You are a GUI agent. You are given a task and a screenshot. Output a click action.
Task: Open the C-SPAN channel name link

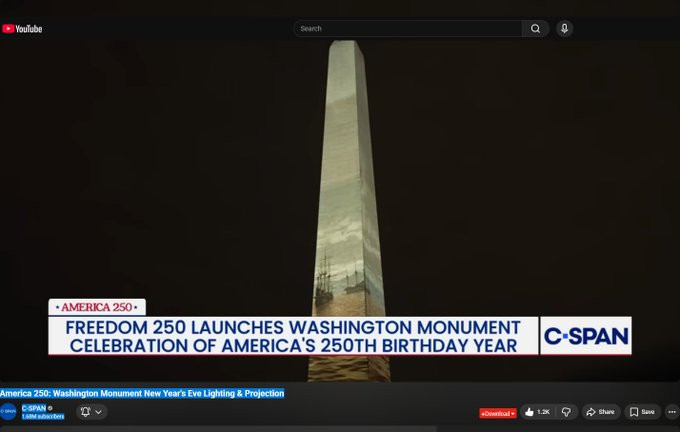(x=34, y=408)
